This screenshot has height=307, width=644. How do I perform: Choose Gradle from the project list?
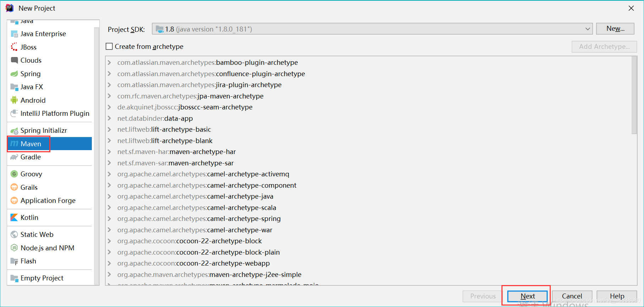[x=30, y=157]
